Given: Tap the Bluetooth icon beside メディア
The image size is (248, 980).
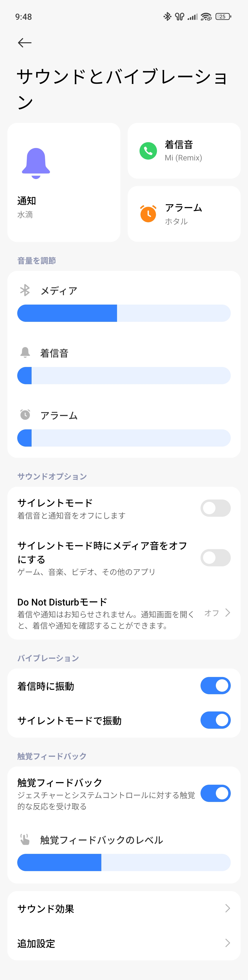Looking at the screenshot, I should tap(25, 290).
